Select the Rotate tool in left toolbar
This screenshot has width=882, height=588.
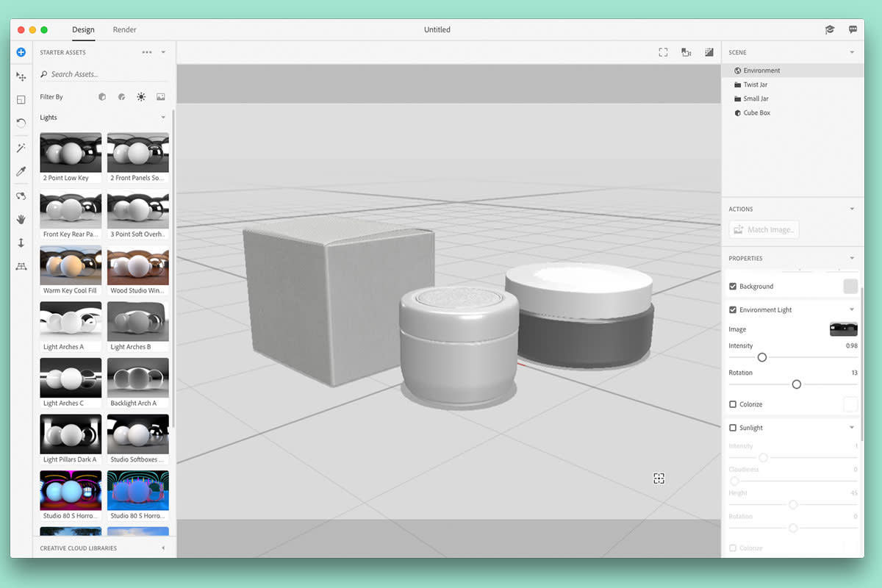click(x=21, y=123)
